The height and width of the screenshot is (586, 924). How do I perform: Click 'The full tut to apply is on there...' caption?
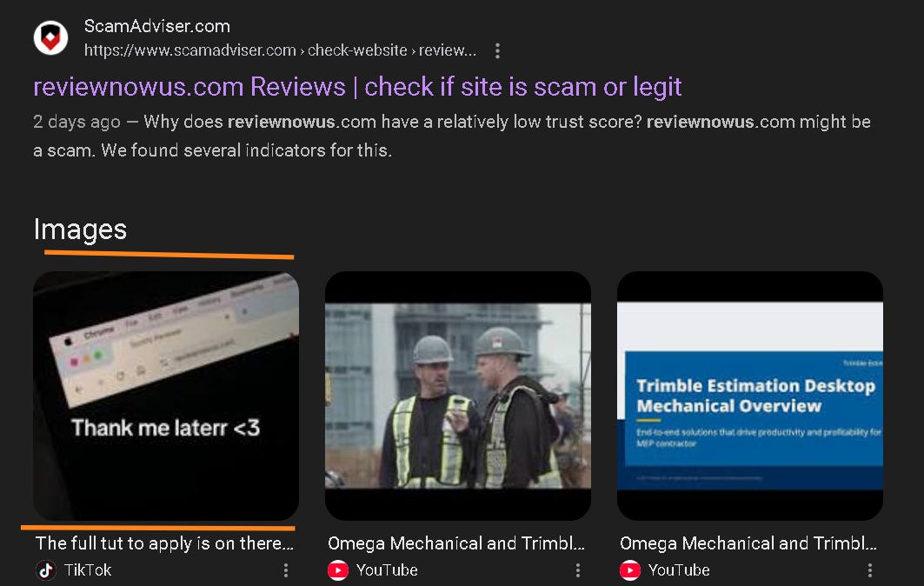[x=164, y=543]
